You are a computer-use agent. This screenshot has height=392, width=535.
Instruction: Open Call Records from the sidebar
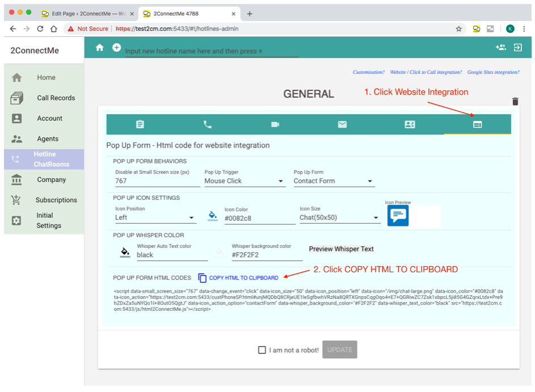[x=56, y=98]
